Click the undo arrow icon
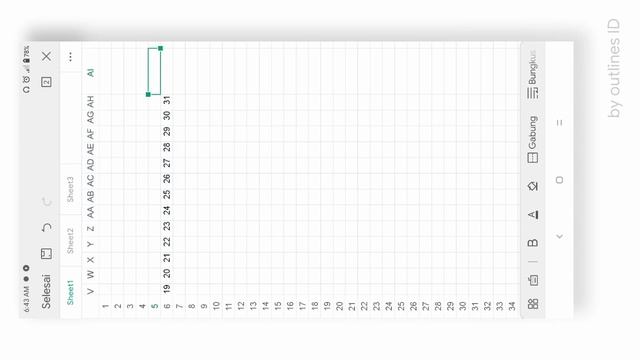640x360 pixels. [47, 227]
